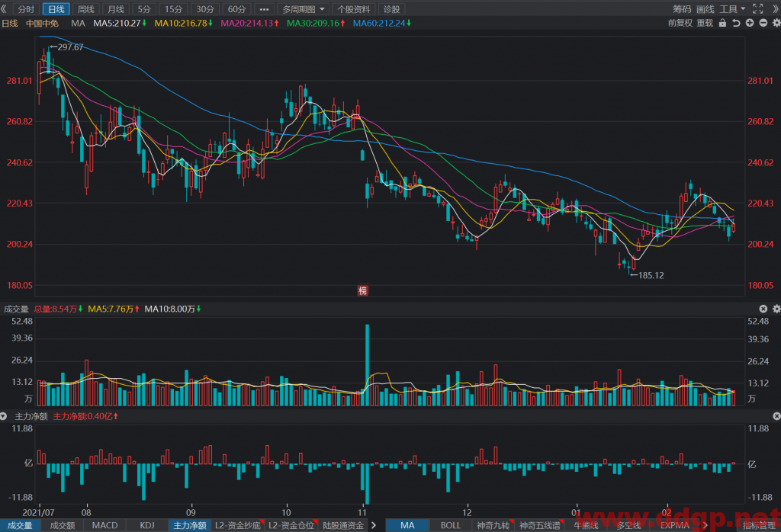781x532 pixels.
Task: Expand 主力净额 indicator dropdown arrow
Action: (4, 416)
